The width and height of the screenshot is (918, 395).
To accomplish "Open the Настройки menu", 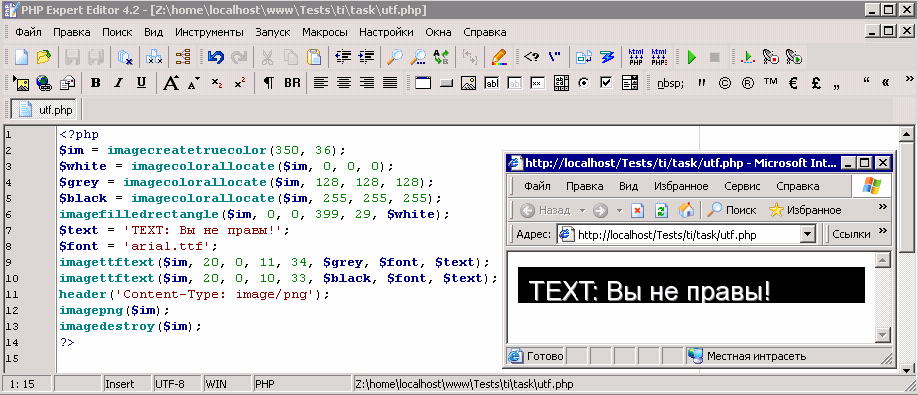I will click(386, 32).
